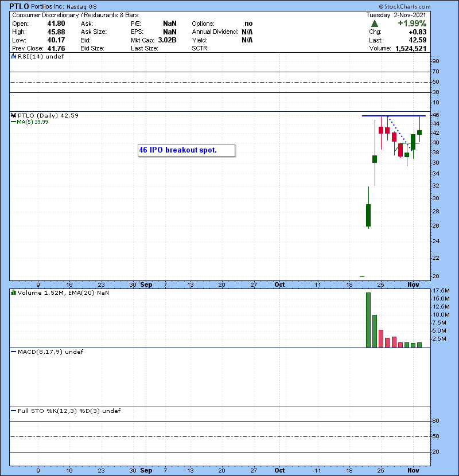Click the Low value 40.17
459x476 pixels.
click(x=56, y=40)
